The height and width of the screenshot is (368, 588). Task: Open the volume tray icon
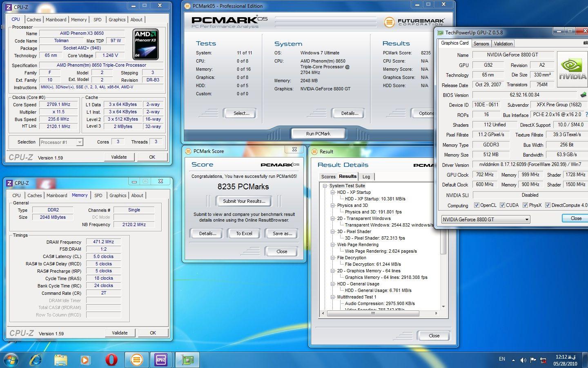tap(523, 360)
